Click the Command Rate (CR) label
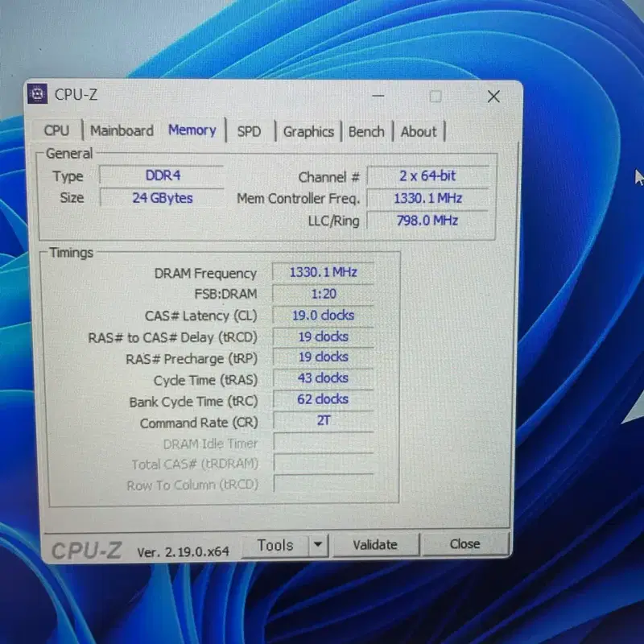Image resolution: width=644 pixels, height=644 pixels. coord(199,423)
